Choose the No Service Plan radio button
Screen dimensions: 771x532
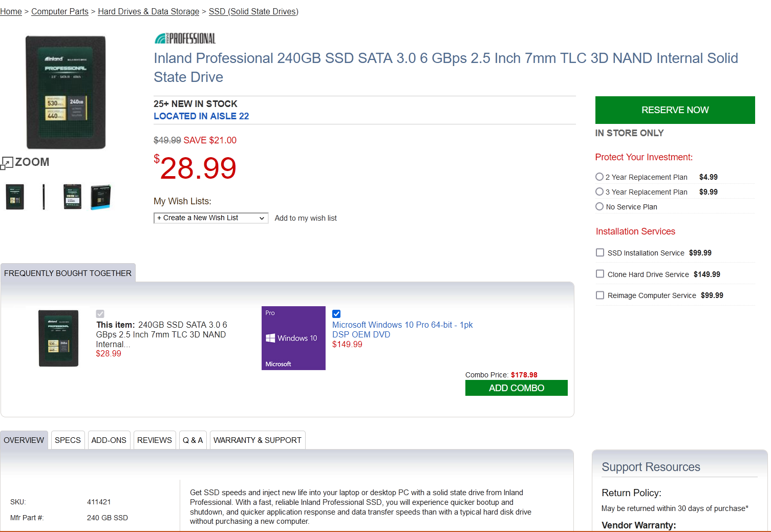pyautogui.click(x=599, y=206)
